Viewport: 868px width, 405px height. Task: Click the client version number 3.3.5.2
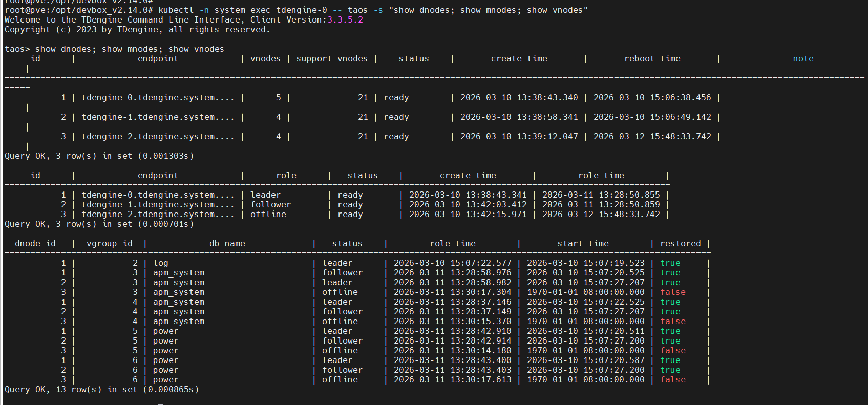point(345,20)
